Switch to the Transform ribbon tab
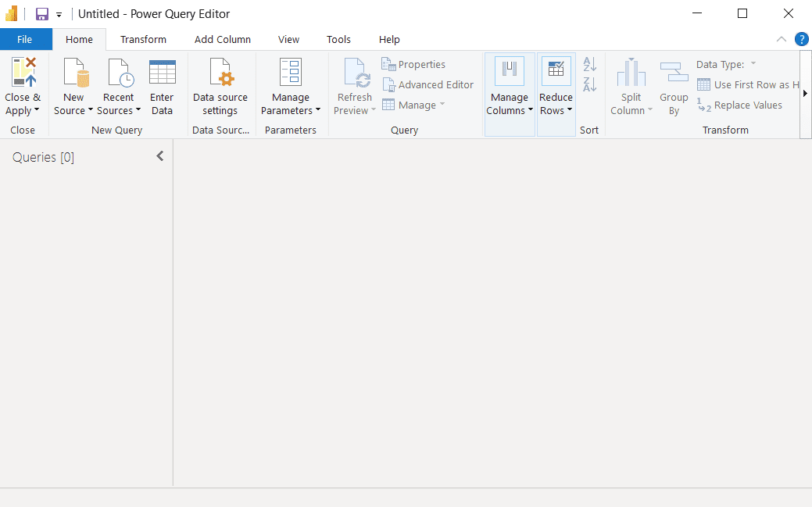 tap(143, 39)
